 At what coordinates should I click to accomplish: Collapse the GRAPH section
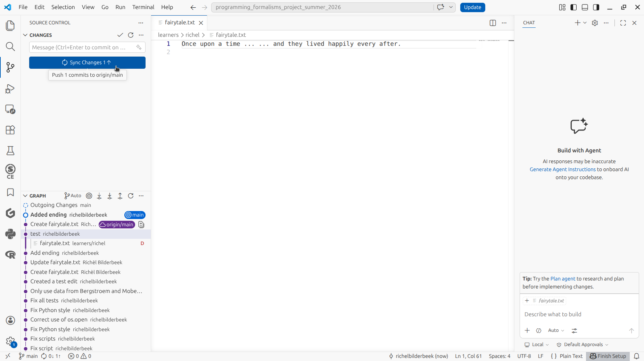click(25, 196)
